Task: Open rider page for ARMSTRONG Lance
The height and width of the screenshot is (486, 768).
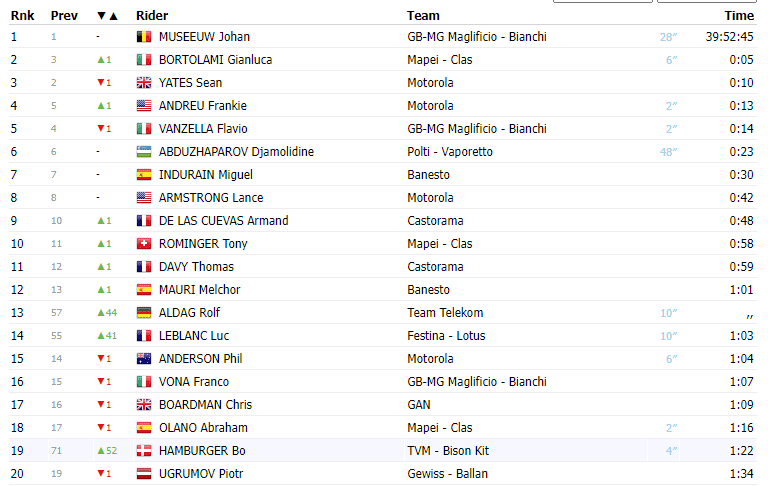Action: coord(211,198)
